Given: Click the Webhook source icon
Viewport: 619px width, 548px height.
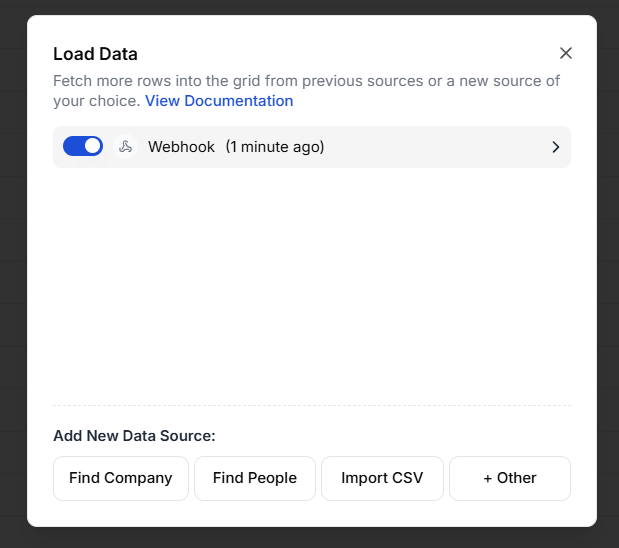Looking at the screenshot, I should pos(125,147).
